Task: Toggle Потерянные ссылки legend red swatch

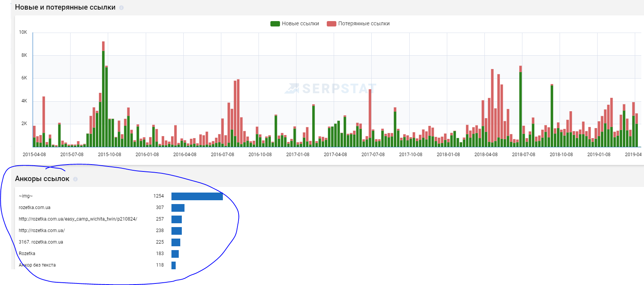Action: pos(331,24)
